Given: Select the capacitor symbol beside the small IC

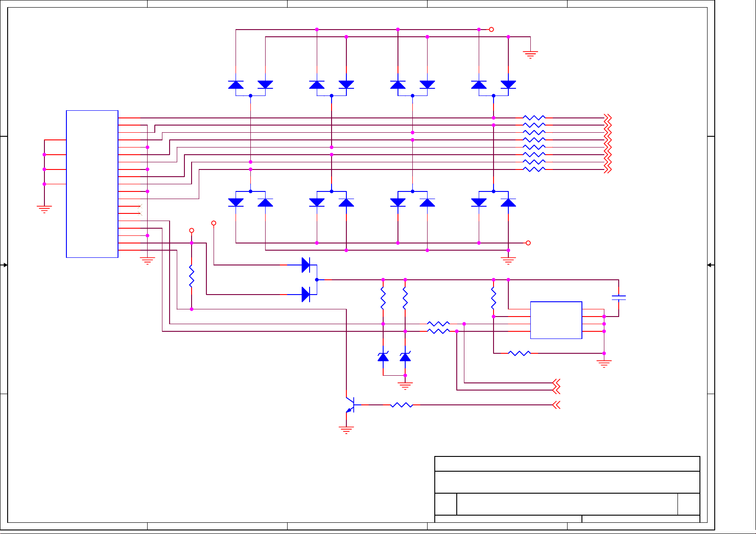Looking at the screenshot, I should tap(619, 298).
